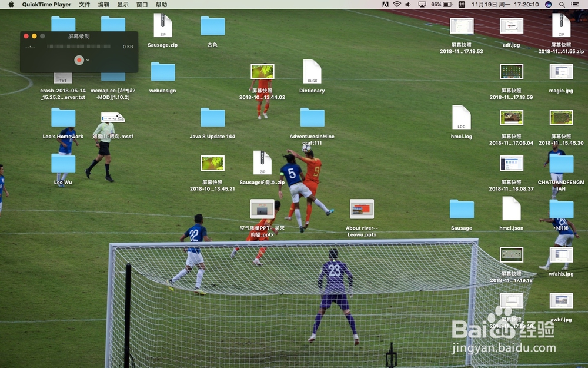Click the Adobe icon in menu bar
The width and height of the screenshot is (588, 368).
point(385,5)
